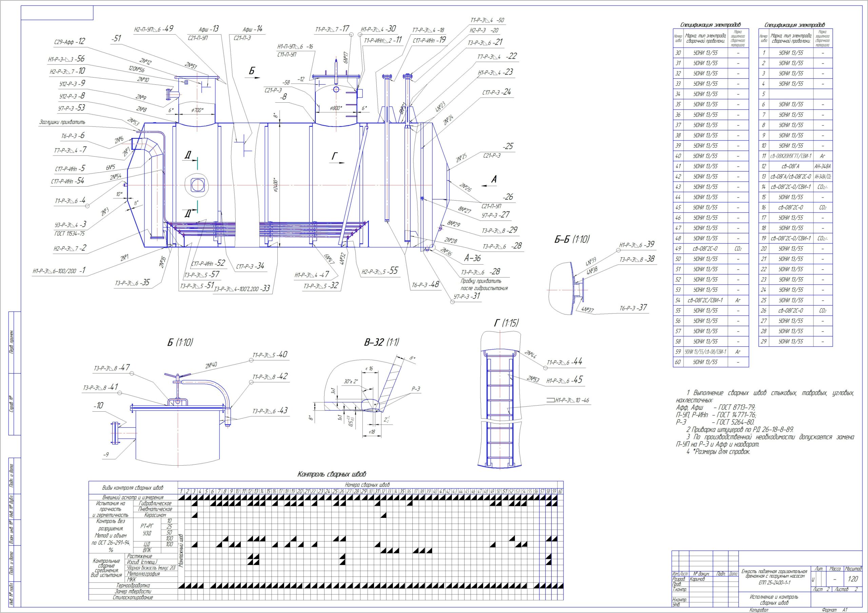Screen dimensions: 868x613
Task: Click row label 'Металлография'
Action: 143,574
